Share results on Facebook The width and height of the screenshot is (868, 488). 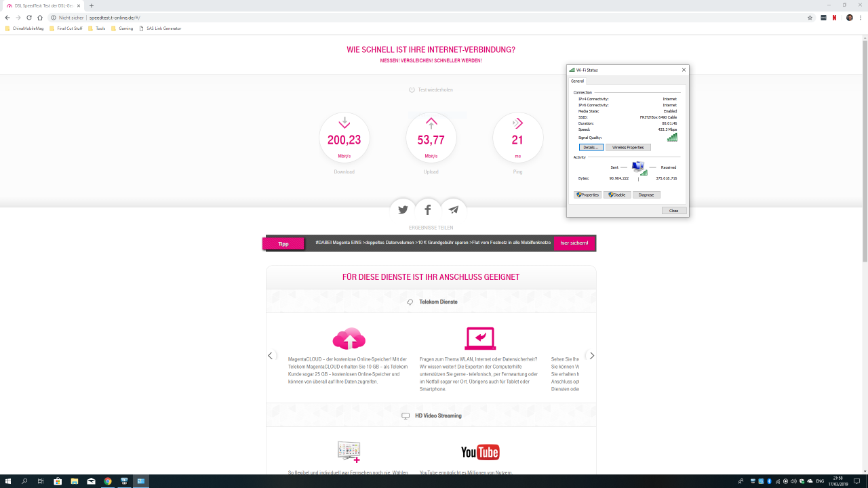click(428, 210)
